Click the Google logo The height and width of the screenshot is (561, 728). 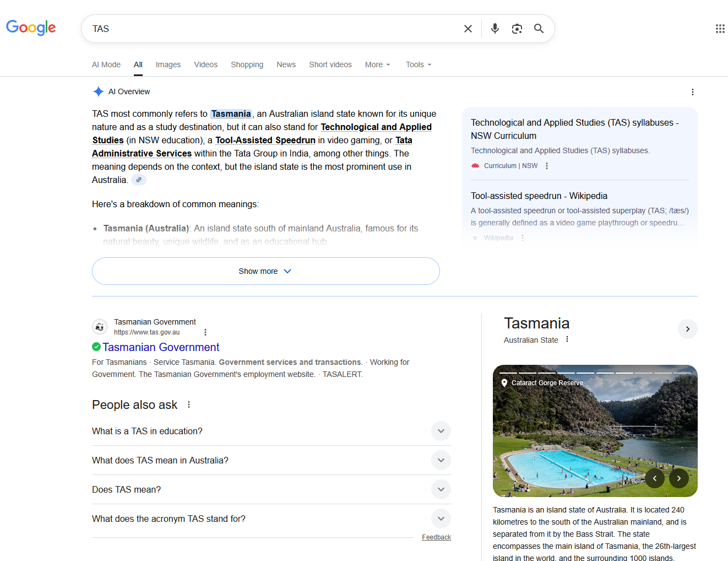coord(31,28)
